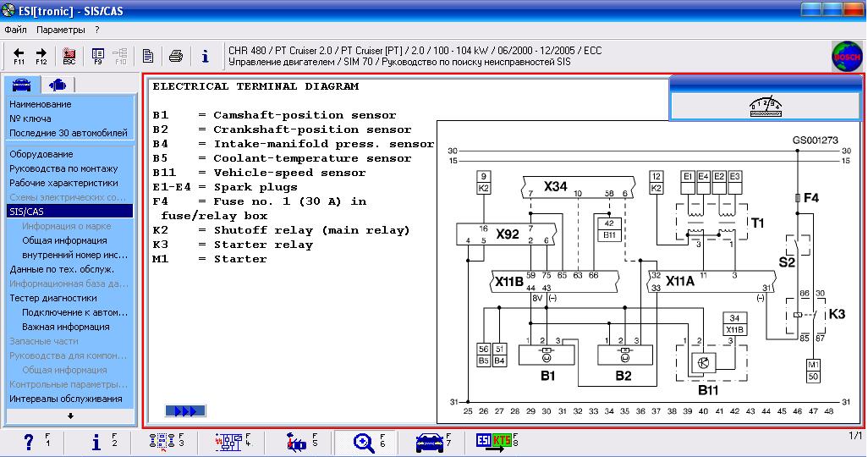Open the F4 wiring diagram icon
Screen dimensions: 868x457
click(228, 442)
